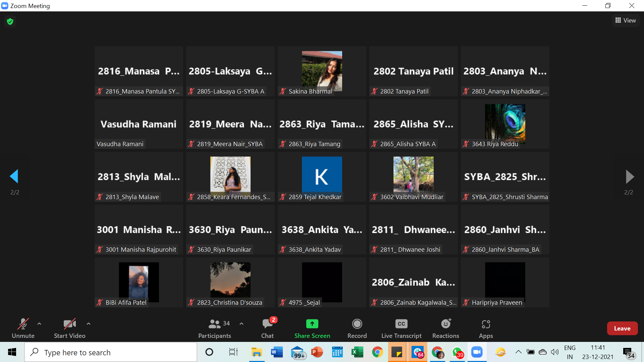Viewport: 644px width, 362px height.
Task: Click the green encryption shield icon
Action: tap(10, 21)
